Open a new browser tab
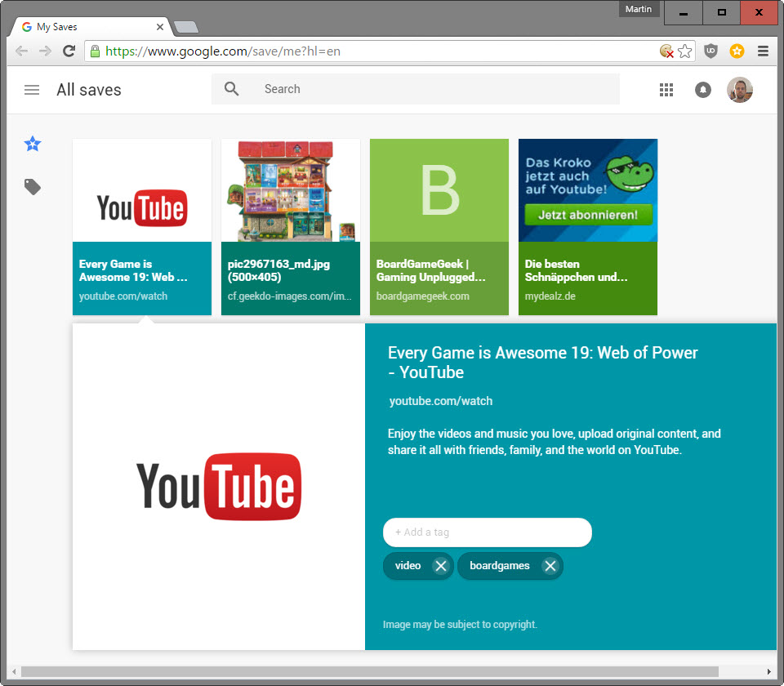The image size is (784, 686). click(x=186, y=27)
